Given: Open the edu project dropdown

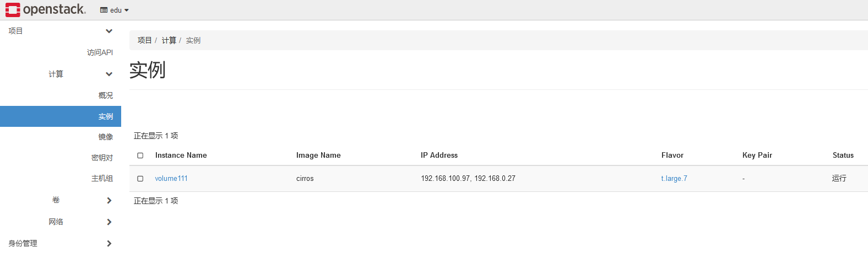Looking at the screenshot, I should [x=115, y=10].
